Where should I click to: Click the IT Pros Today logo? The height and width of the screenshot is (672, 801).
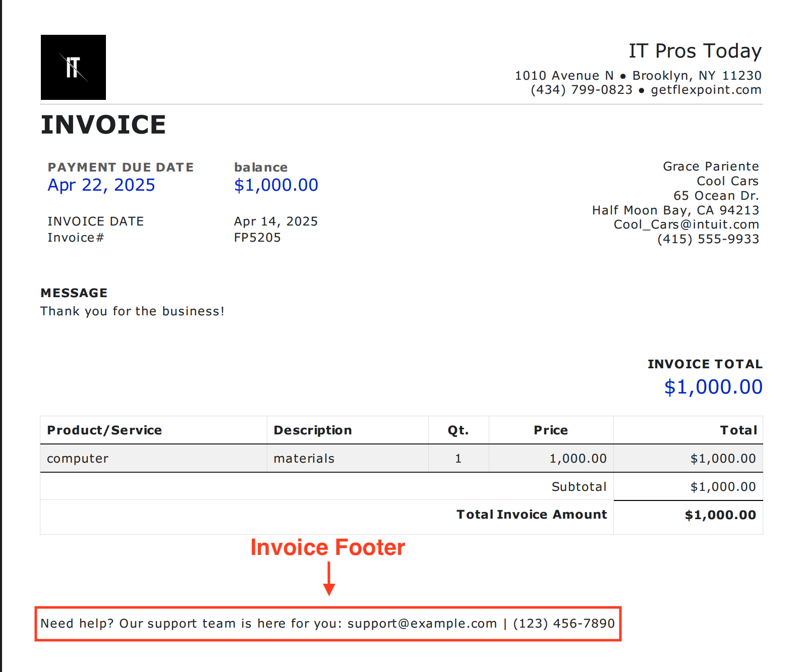coord(73,67)
